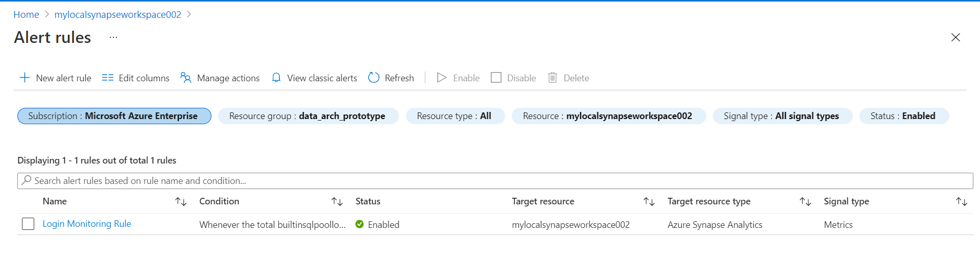Check the Login Monitoring Rule checkbox
The height and width of the screenshot is (256, 980).
28,224
